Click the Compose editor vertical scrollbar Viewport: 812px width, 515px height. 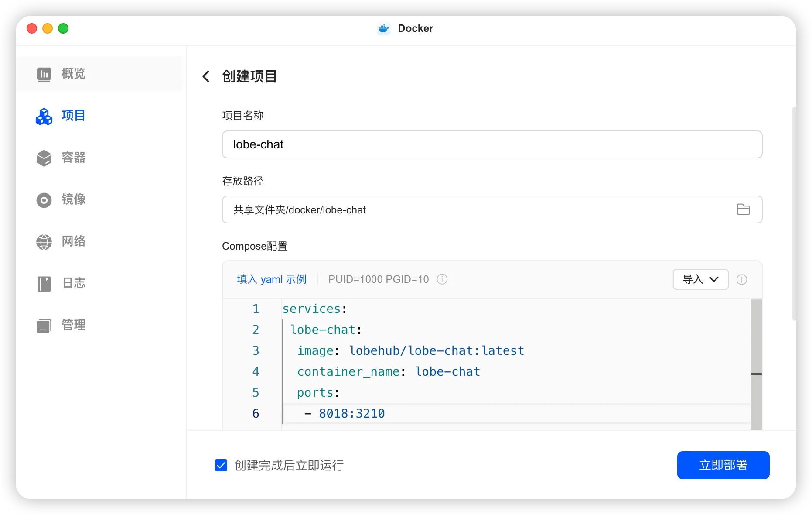click(x=756, y=364)
